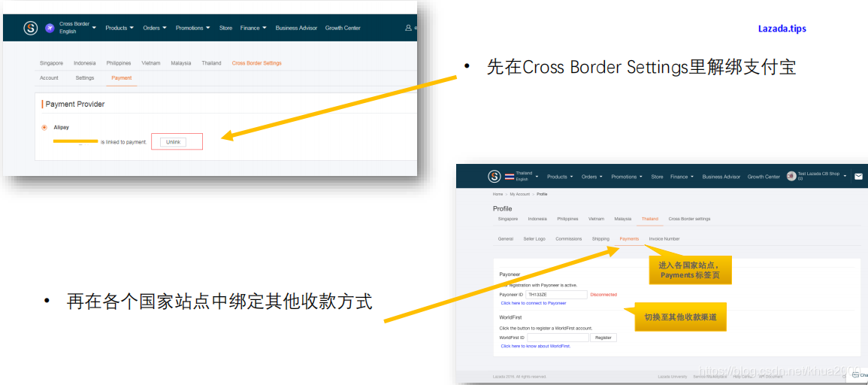Select the Indonesia tab in the Cross Border screenshot
868x385 pixels.
tap(85, 63)
